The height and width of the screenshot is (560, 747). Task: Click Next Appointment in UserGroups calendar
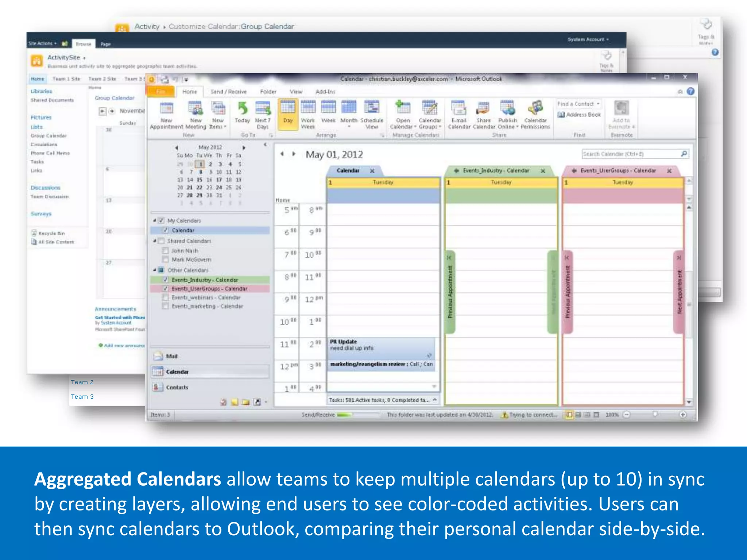[x=679, y=292]
